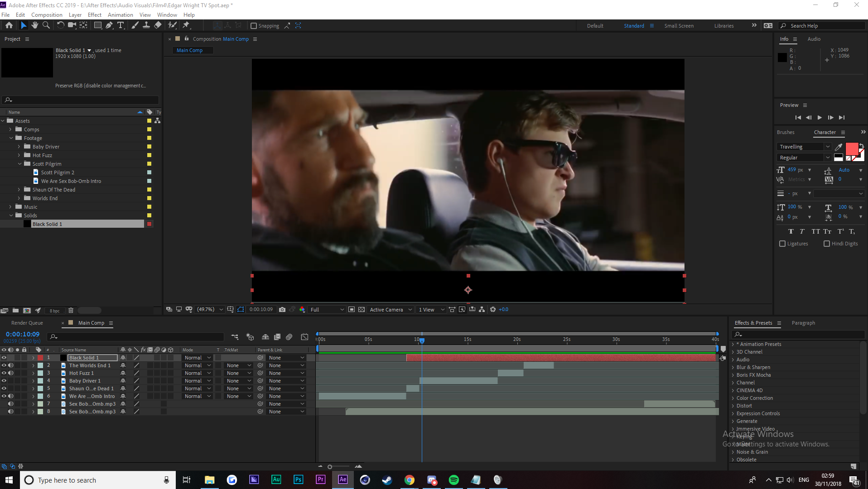Take a snapshot of the composition viewer

pyautogui.click(x=283, y=309)
